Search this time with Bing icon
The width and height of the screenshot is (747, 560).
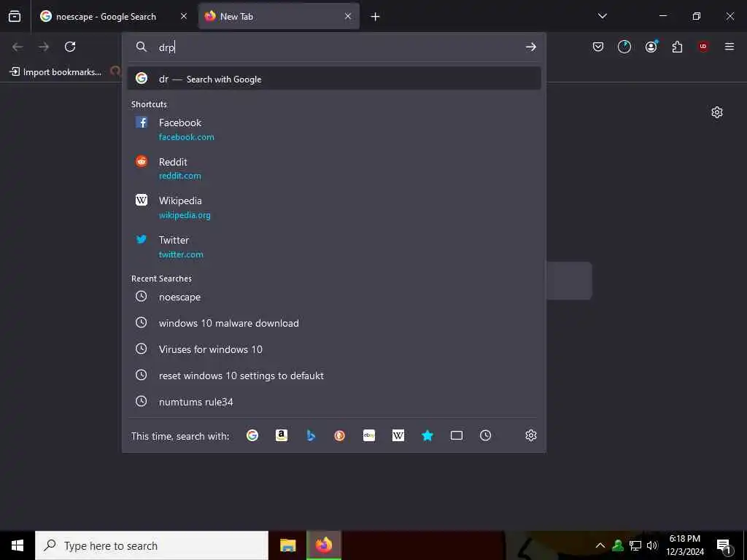click(x=311, y=435)
